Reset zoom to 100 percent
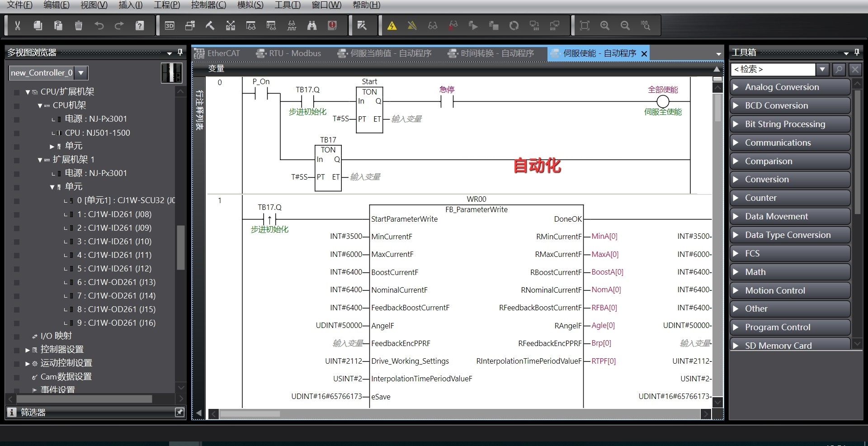 (646, 25)
